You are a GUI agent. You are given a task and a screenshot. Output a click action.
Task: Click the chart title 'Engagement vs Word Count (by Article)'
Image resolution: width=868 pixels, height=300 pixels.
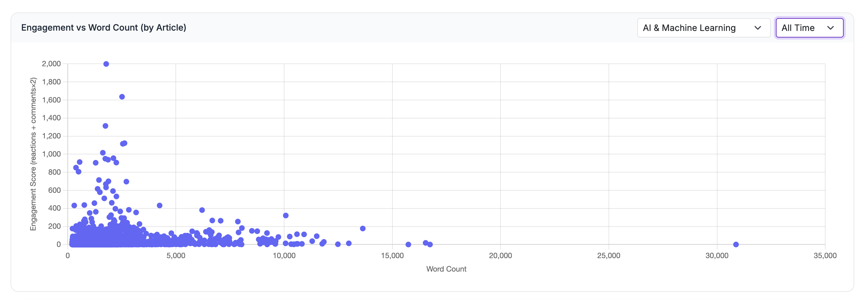(104, 27)
